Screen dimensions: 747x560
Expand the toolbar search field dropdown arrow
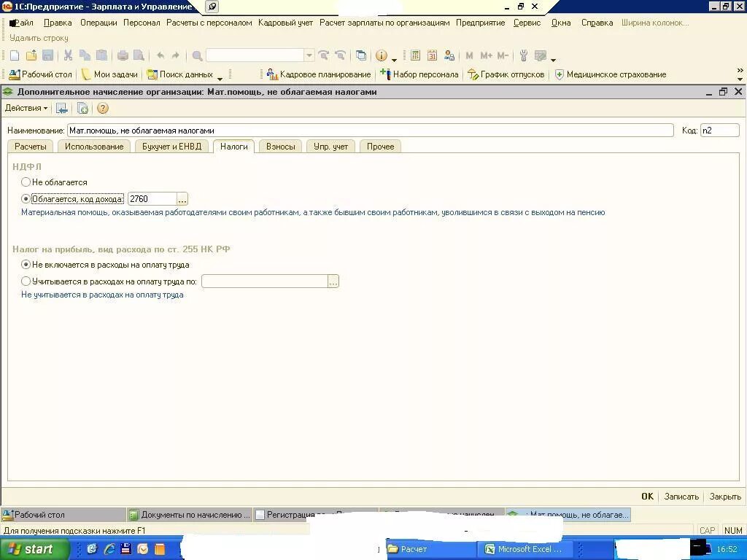[309, 55]
